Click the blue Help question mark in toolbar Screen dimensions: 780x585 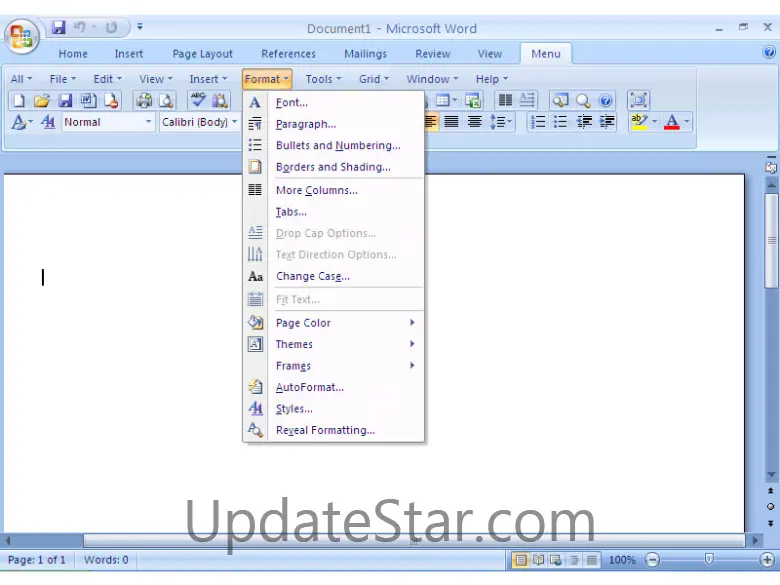click(605, 100)
